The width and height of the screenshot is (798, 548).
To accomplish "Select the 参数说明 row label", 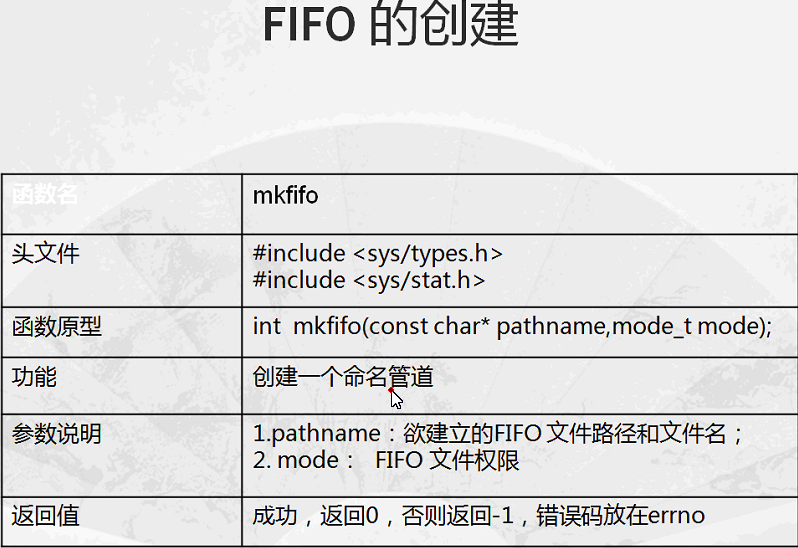I will [56, 434].
